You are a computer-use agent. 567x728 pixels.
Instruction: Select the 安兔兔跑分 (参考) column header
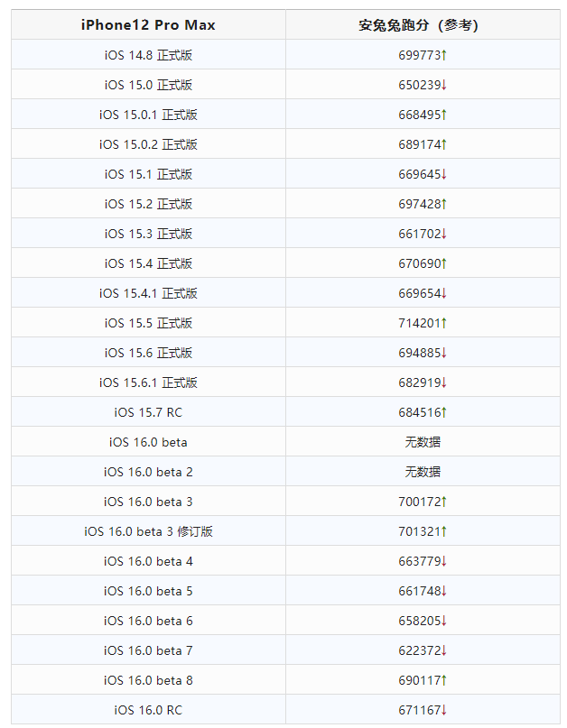tap(423, 24)
